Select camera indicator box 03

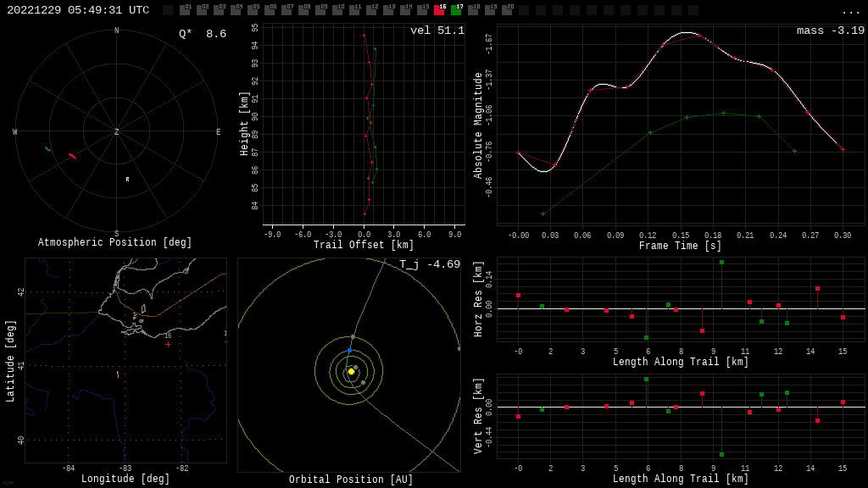(219, 10)
